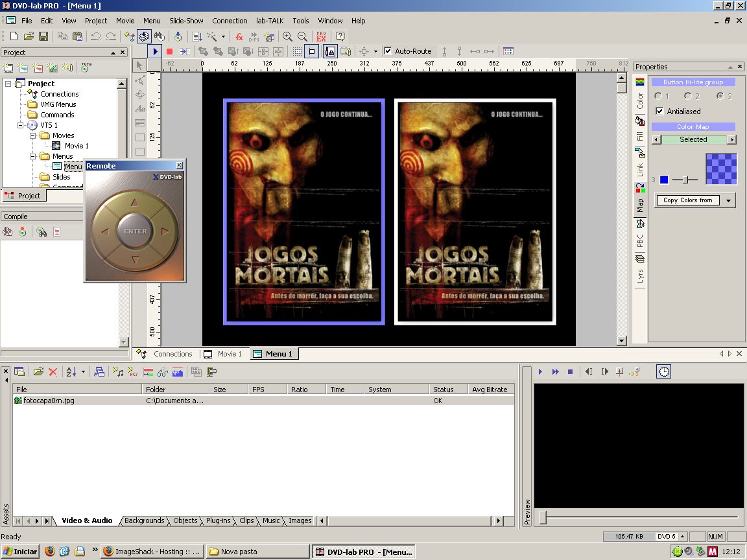Image resolution: width=747 pixels, height=560 pixels.
Task: Switch to the Connections document tab
Action: 164,354
